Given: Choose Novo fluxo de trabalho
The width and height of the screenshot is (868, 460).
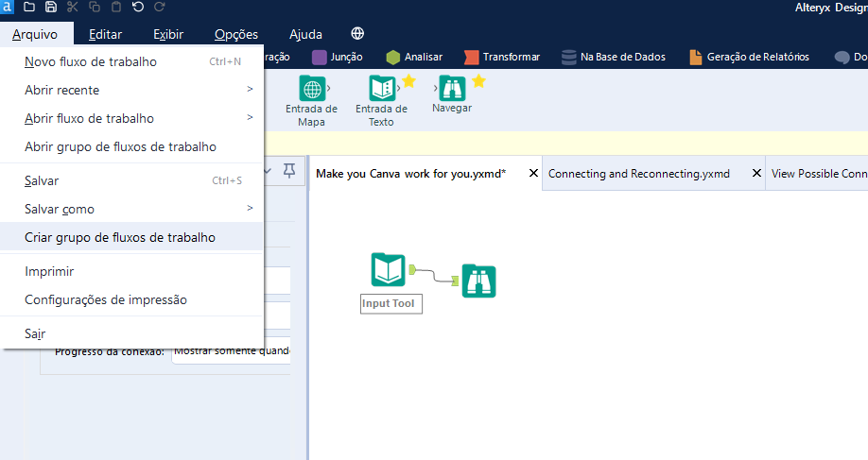Looking at the screenshot, I should point(131,62).
